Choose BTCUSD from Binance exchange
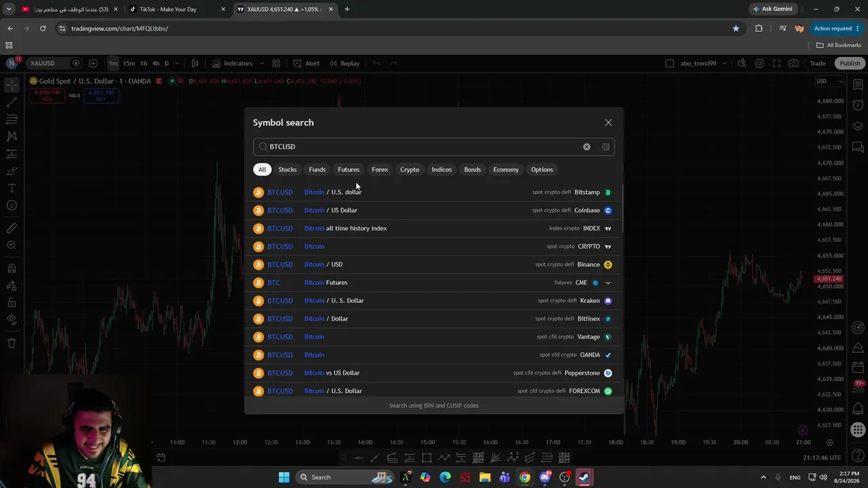The width and height of the screenshot is (868, 488). click(x=433, y=264)
